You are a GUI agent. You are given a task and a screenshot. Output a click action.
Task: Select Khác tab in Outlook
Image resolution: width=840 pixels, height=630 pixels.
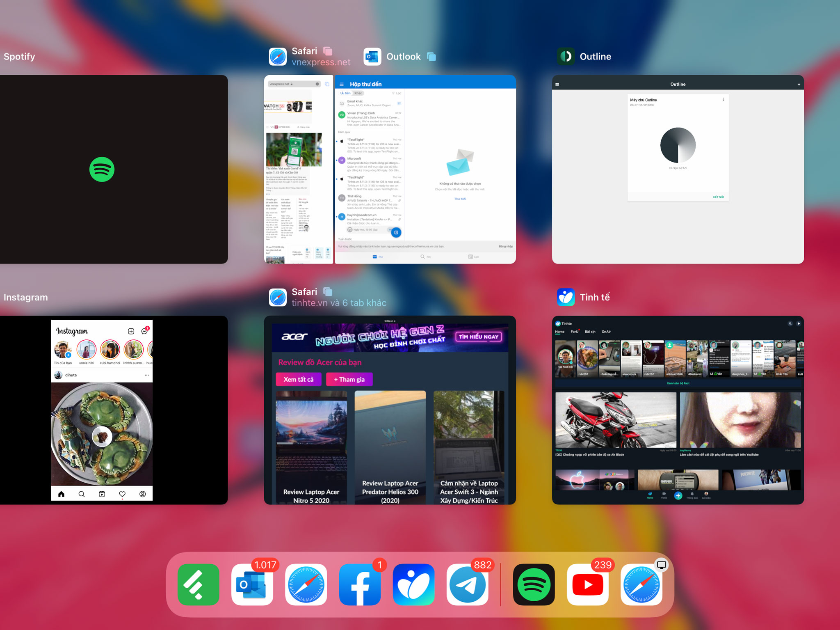point(358,93)
